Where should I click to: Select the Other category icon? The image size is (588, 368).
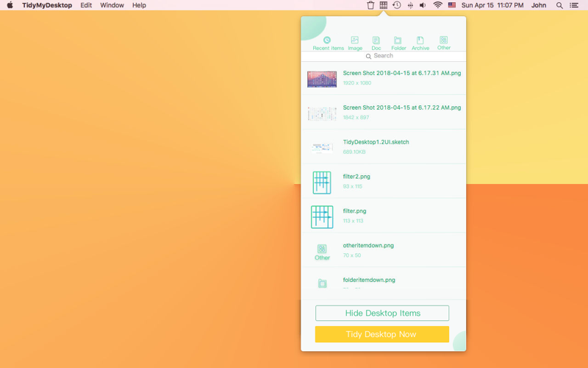click(x=444, y=40)
